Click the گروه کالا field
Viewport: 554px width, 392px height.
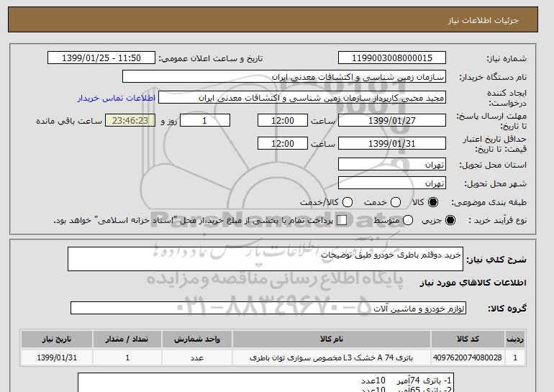[268, 308]
